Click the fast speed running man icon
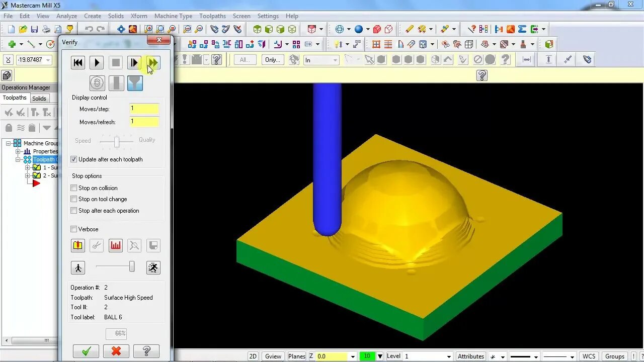Image resolution: width=644 pixels, height=362 pixels. 153,267
